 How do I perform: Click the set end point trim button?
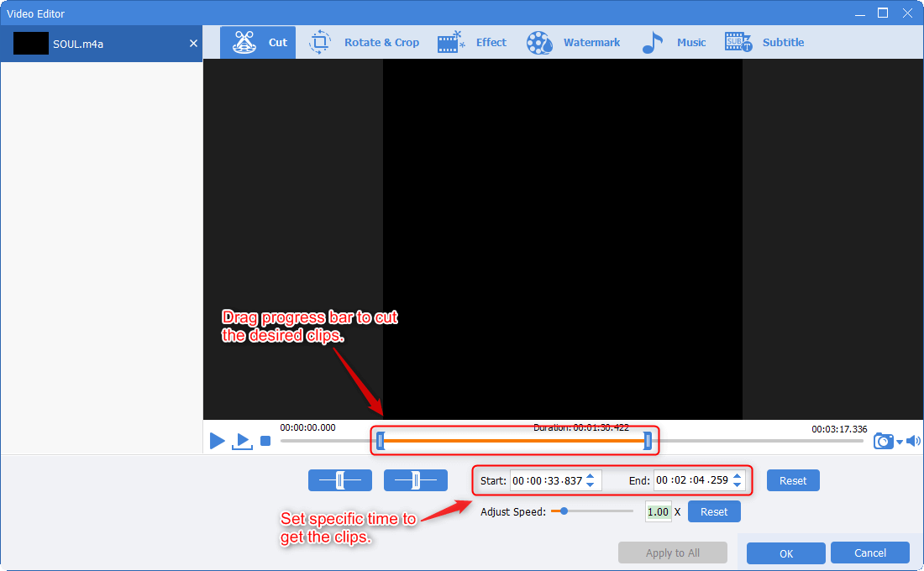click(x=415, y=480)
